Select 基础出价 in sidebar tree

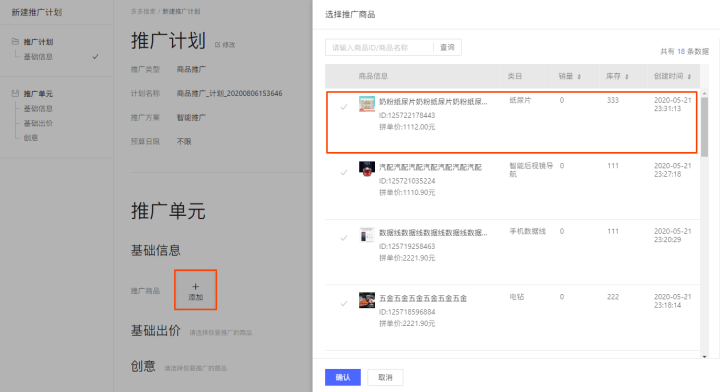click(38, 123)
